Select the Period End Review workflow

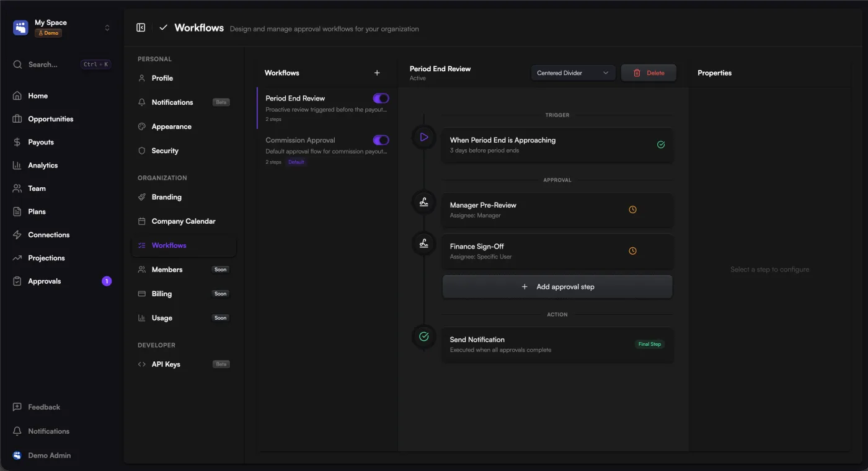click(x=327, y=108)
